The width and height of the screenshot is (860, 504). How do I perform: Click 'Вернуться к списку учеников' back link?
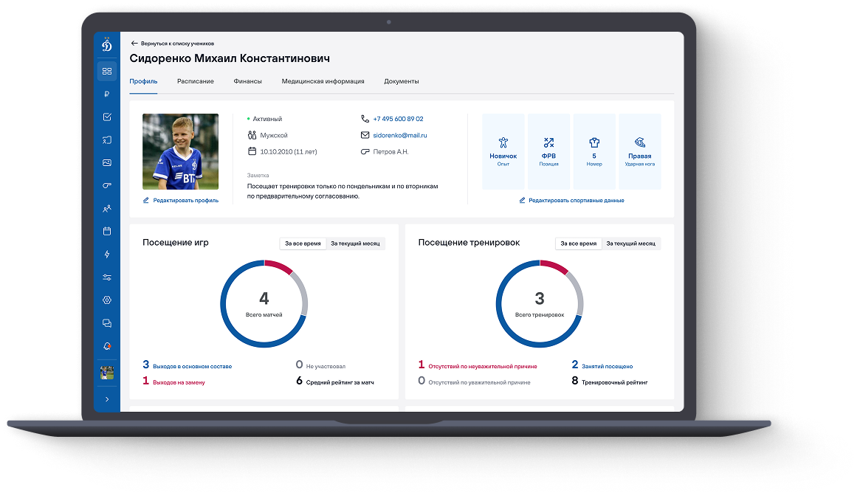pyautogui.click(x=173, y=44)
